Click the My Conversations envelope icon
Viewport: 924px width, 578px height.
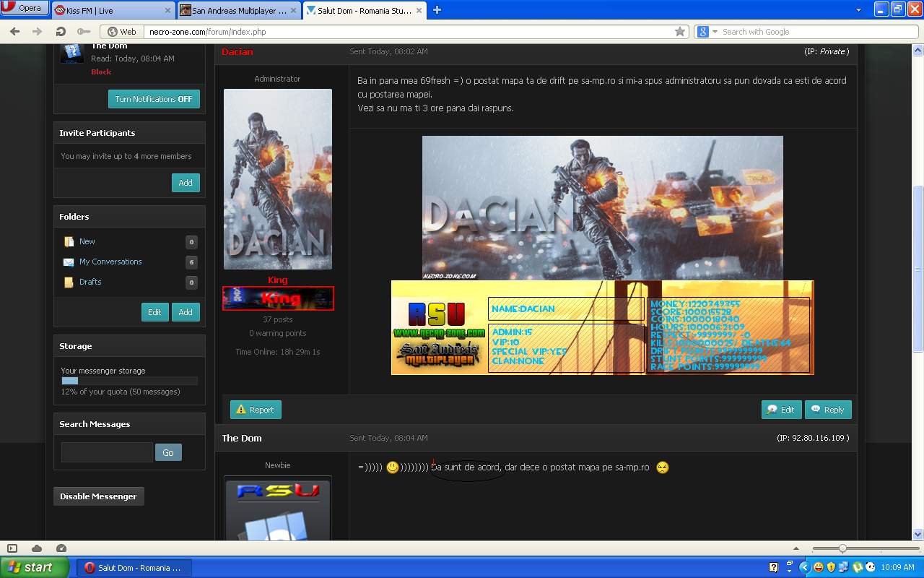(x=69, y=262)
